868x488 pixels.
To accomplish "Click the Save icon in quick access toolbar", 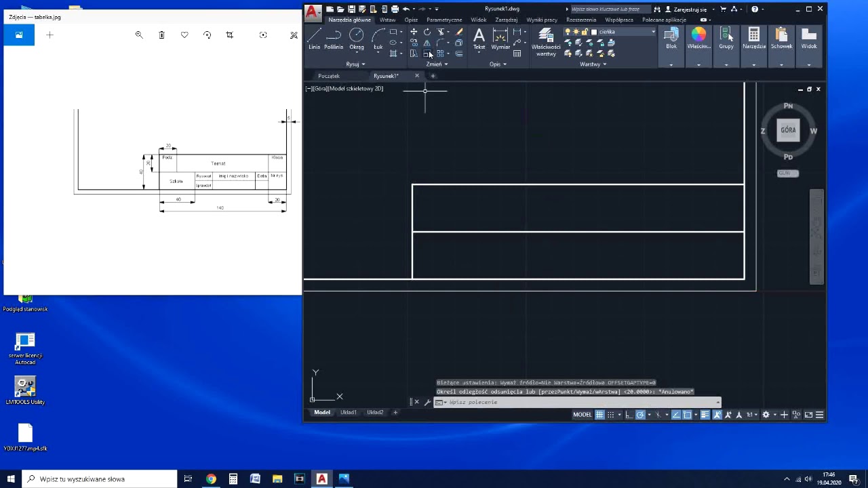I will [352, 9].
